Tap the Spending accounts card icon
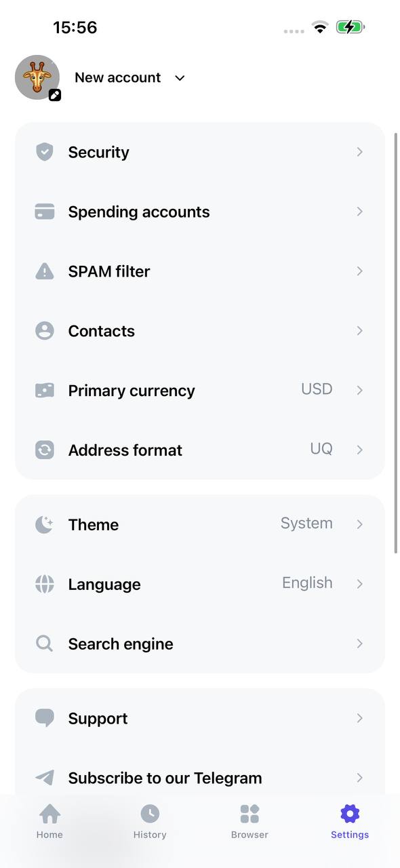The height and width of the screenshot is (868, 400). (x=45, y=212)
